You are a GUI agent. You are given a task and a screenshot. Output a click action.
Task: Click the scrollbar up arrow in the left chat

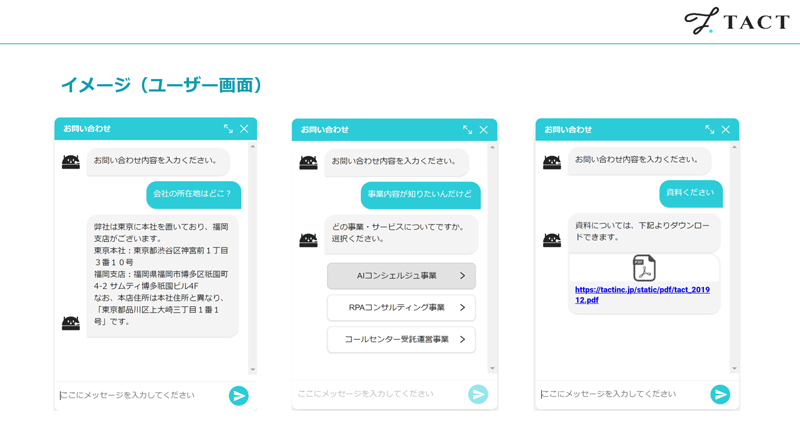tap(253, 147)
